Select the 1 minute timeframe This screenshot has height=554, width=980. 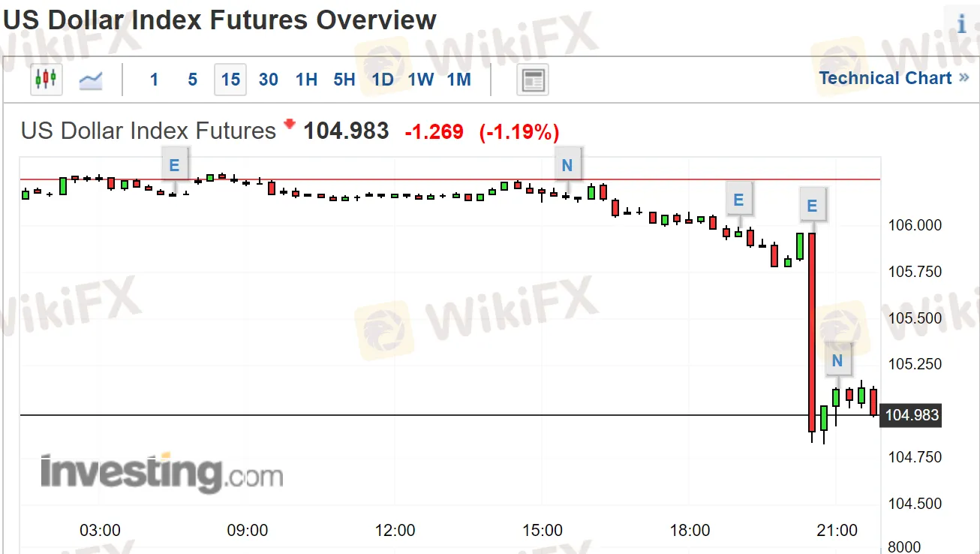pos(155,80)
